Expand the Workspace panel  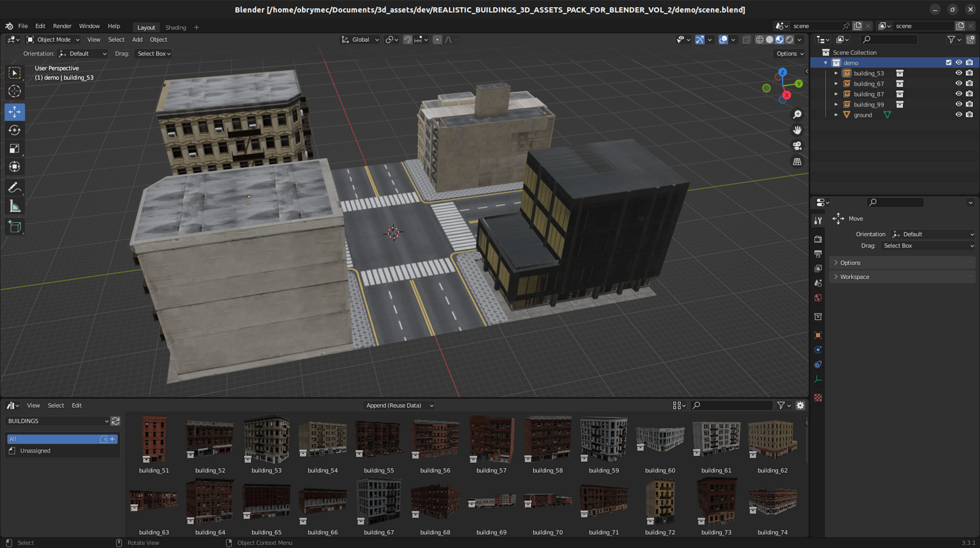coord(855,277)
